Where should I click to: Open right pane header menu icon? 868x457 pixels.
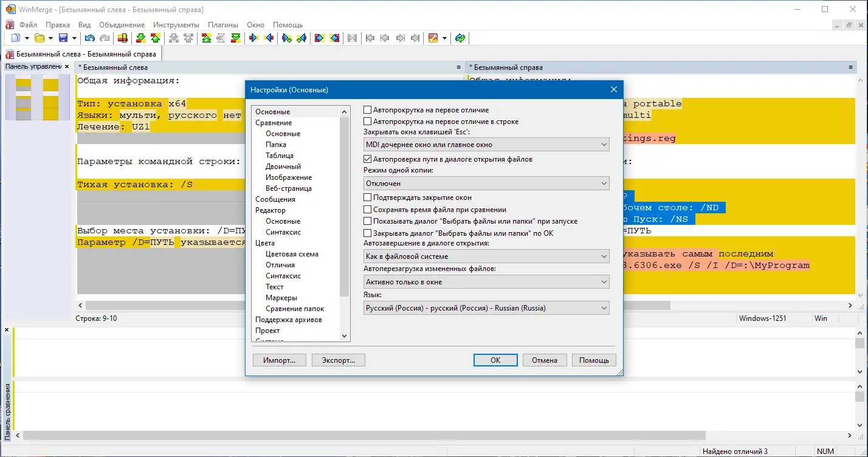(850, 67)
